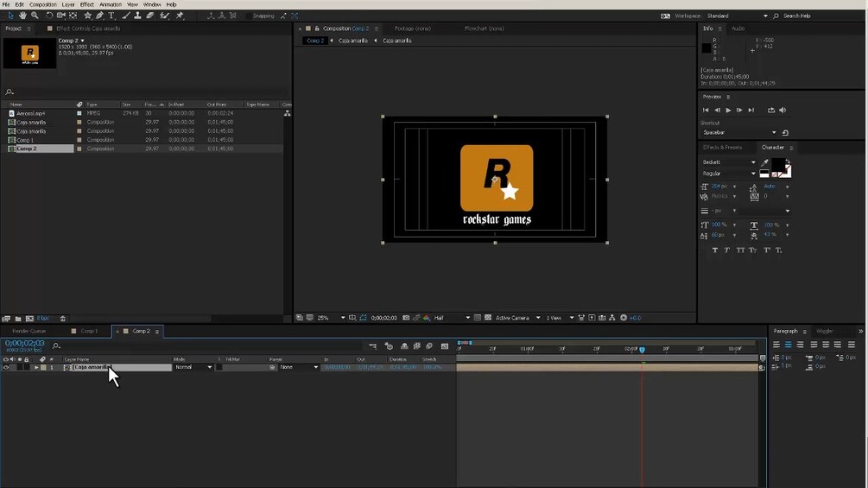Viewport: 868px width, 488px height.
Task: Swap fill and stroke colors
Action: point(789,162)
